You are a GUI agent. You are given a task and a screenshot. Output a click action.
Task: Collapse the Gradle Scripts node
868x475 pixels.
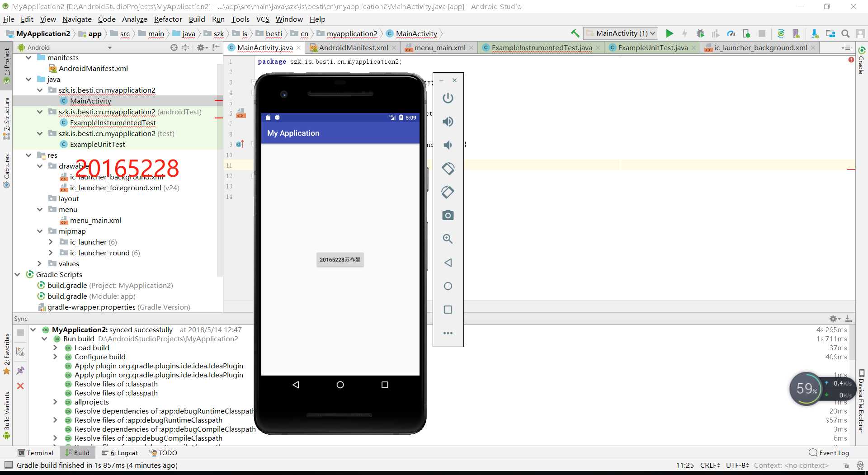17,275
